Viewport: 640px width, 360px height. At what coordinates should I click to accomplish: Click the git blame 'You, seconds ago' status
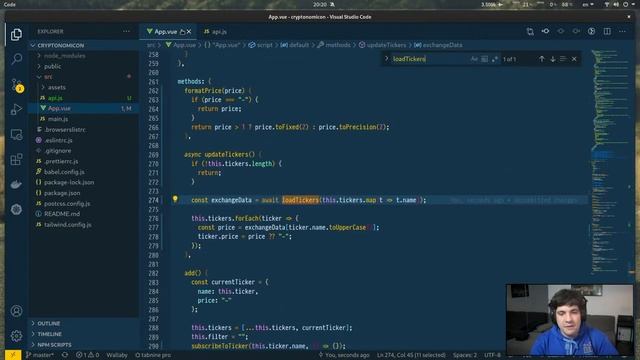click(344, 355)
